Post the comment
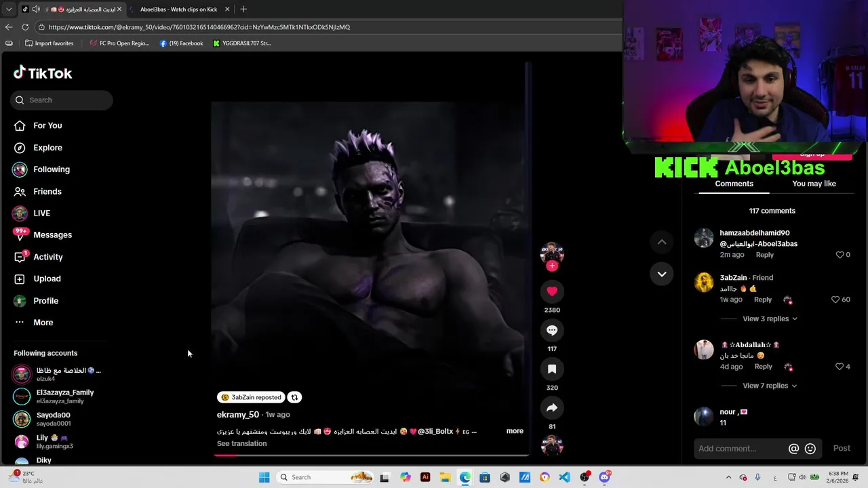Viewport: 868px width, 488px height. pos(842,448)
